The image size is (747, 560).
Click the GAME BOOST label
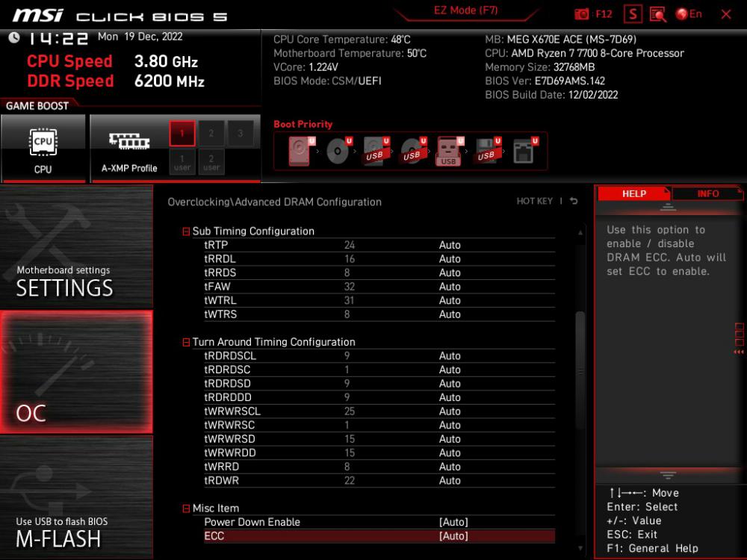pyautogui.click(x=37, y=106)
